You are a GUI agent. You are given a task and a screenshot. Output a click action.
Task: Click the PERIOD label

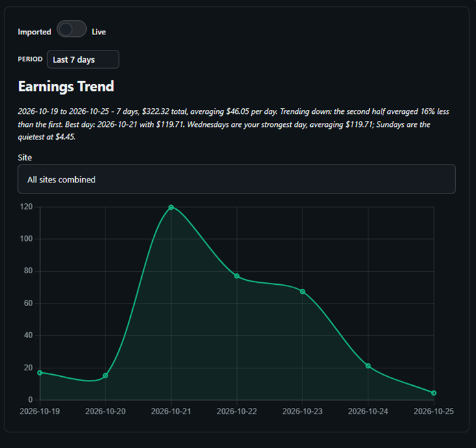tap(30, 59)
